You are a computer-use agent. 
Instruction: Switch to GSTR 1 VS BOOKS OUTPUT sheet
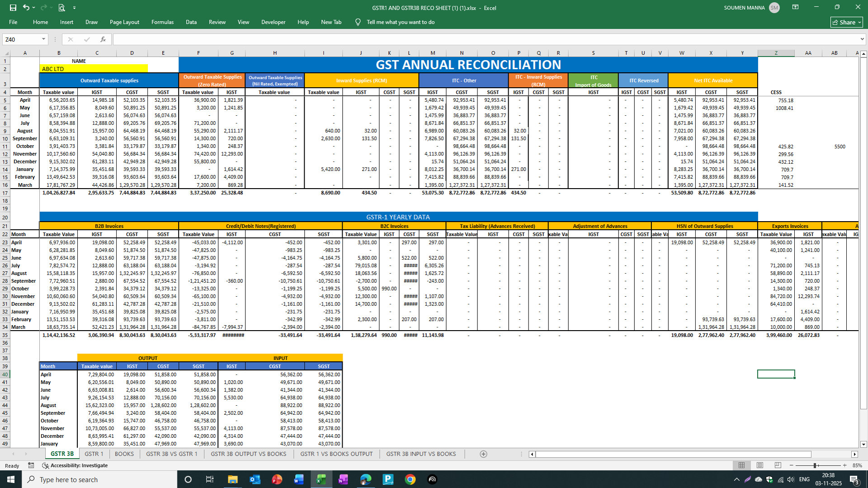336,454
